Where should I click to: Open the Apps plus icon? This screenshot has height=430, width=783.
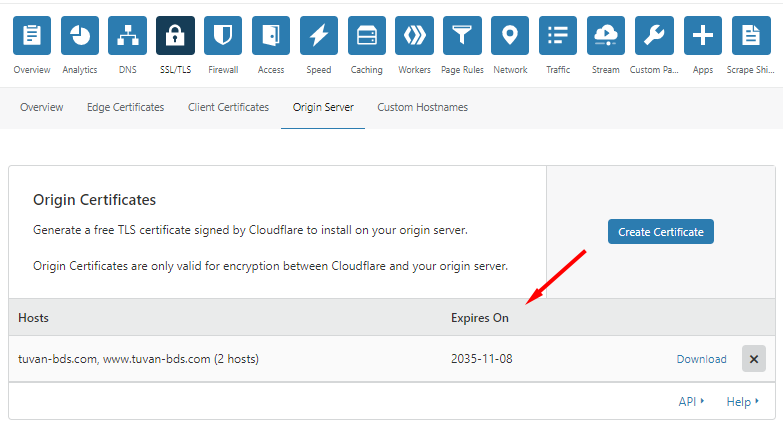[703, 35]
